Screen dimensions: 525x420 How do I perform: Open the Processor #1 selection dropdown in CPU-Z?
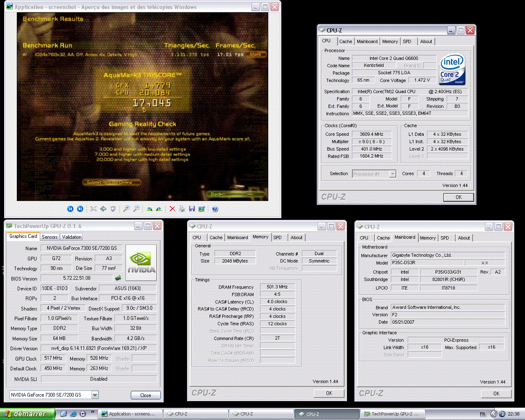coord(393,174)
